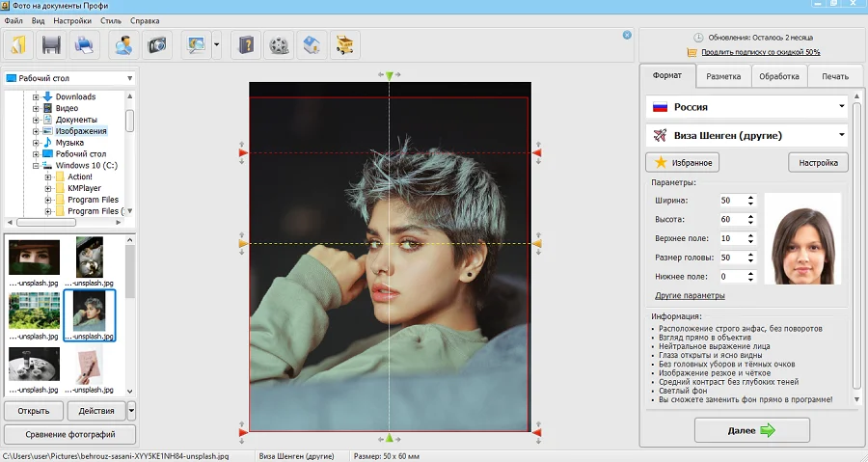868x462 pixels.
Task: Click the camera capture toolbar icon
Action: [x=156, y=44]
